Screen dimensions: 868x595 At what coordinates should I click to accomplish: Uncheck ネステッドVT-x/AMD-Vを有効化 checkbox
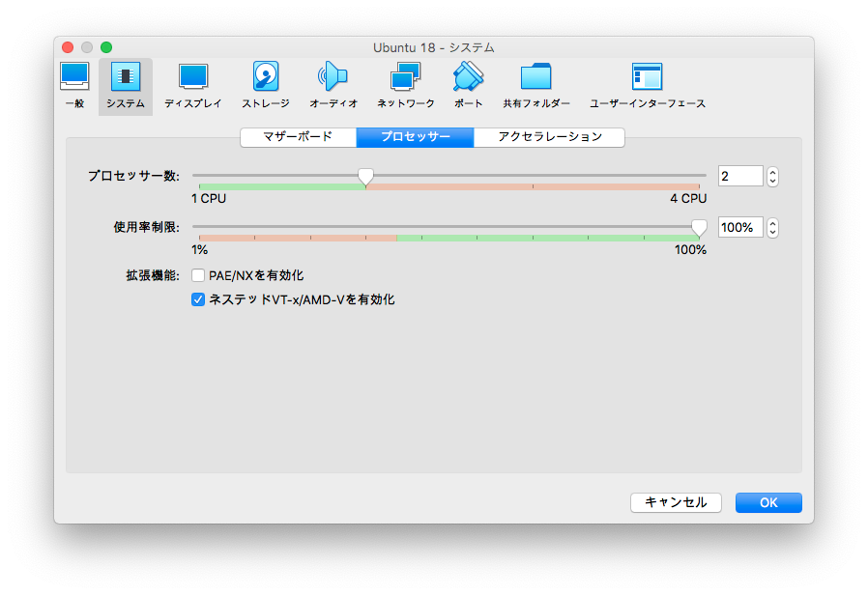(x=198, y=299)
